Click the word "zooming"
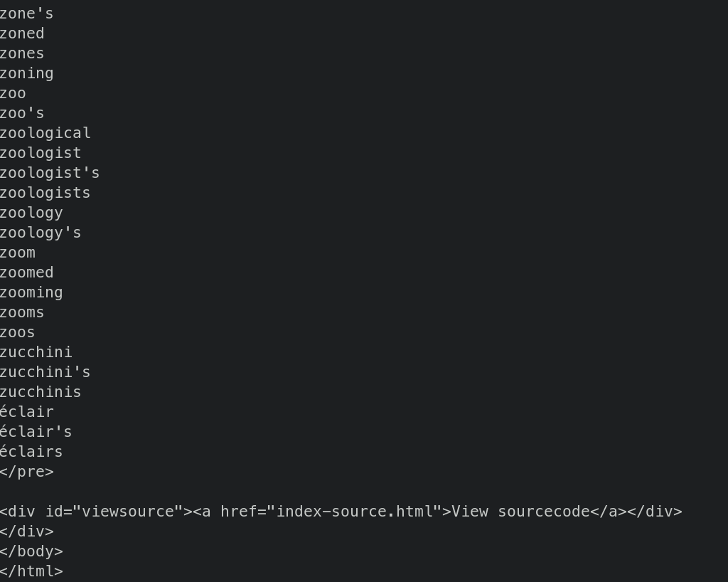The width and height of the screenshot is (728, 582). pyautogui.click(x=31, y=292)
